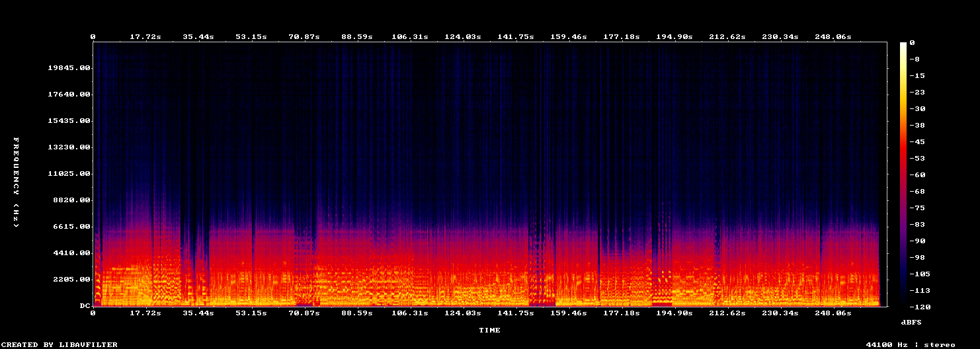The height and width of the screenshot is (349, 980).
Task: Click the -30 dBFS scale value
Action: tap(917, 109)
